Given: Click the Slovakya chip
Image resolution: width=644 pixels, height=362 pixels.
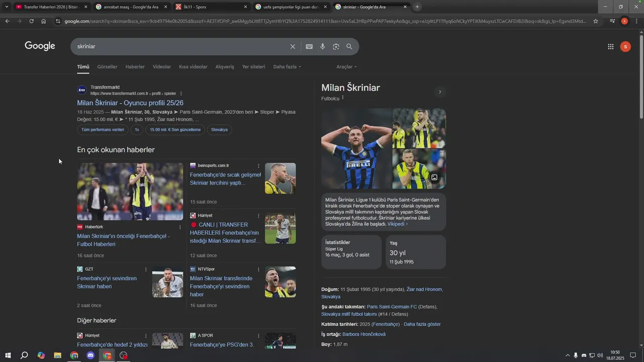Looking at the screenshot, I should point(219,130).
